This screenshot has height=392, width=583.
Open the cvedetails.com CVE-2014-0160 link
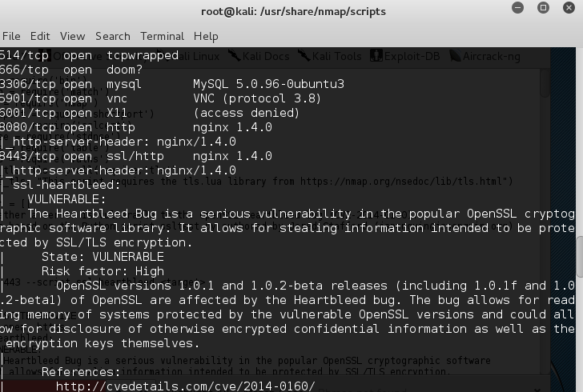click(x=186, y=386)
